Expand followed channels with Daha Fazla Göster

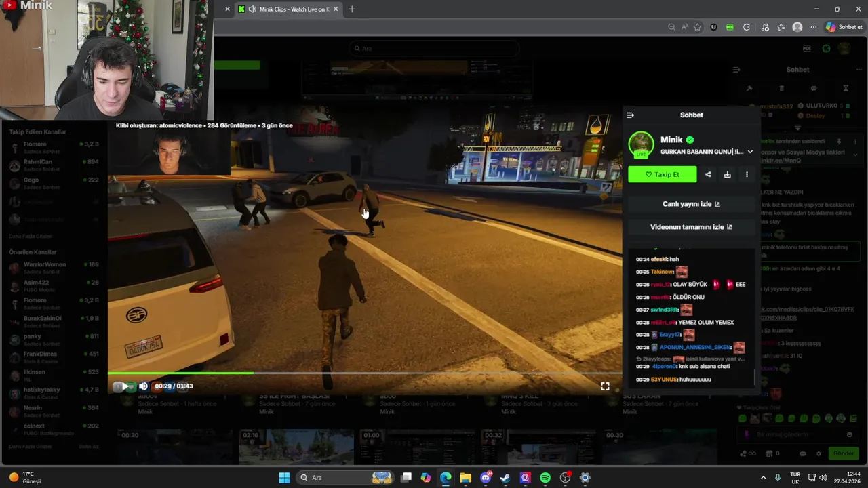pyautogui.click(x=31, y=236)
